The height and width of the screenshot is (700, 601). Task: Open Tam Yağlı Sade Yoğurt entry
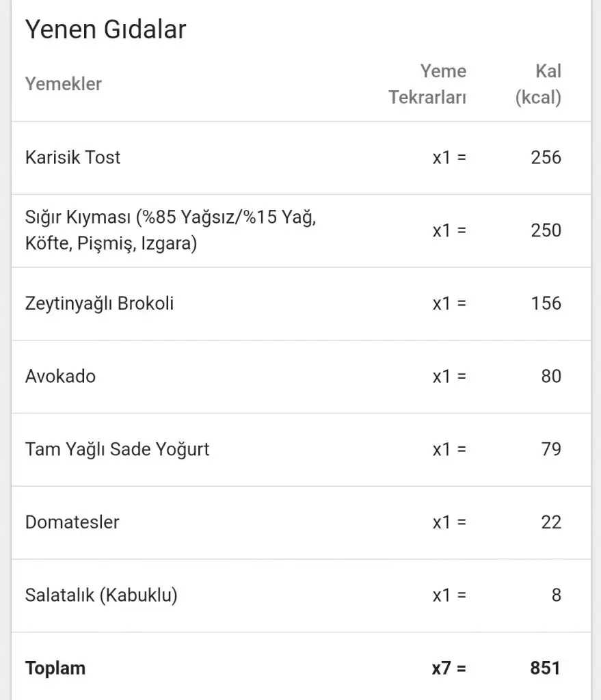(x=117, y=449)
